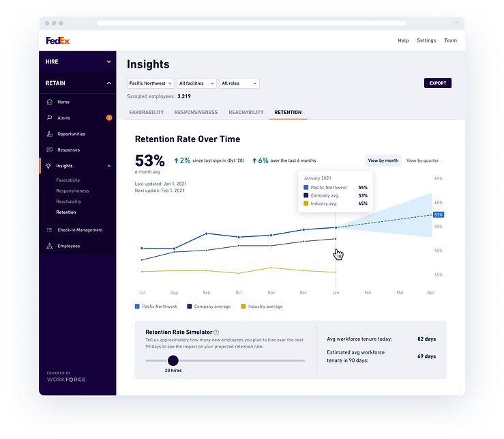Click the January Pacific Northwest data point
The width and height of the screenshot is (504, 439).
tap(336, 227)
